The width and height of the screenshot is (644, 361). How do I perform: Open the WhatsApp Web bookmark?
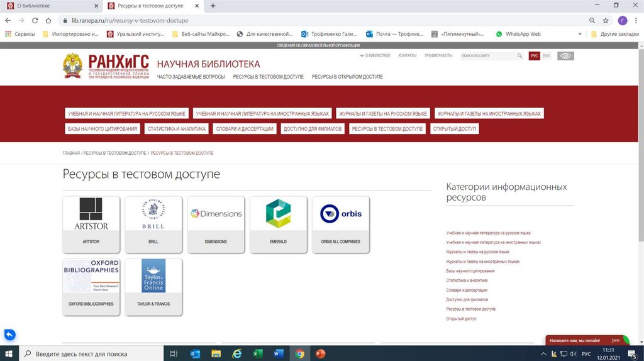click(518, 34)
